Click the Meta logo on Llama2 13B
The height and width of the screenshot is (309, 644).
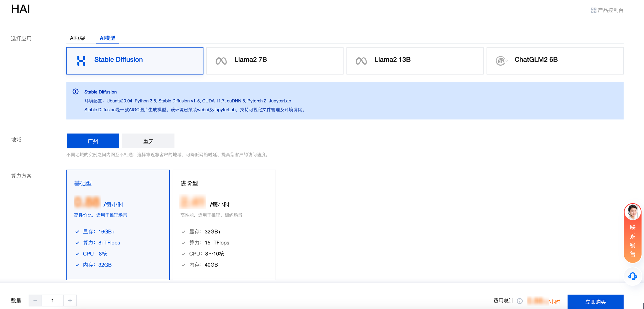coord(361,61)
